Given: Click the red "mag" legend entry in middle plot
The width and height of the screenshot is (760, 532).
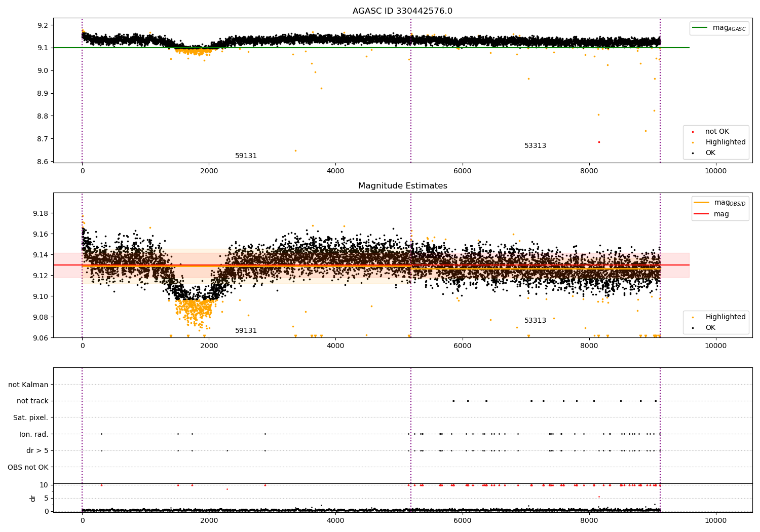Looking at the screenshot, I should (x=712, y=214).
